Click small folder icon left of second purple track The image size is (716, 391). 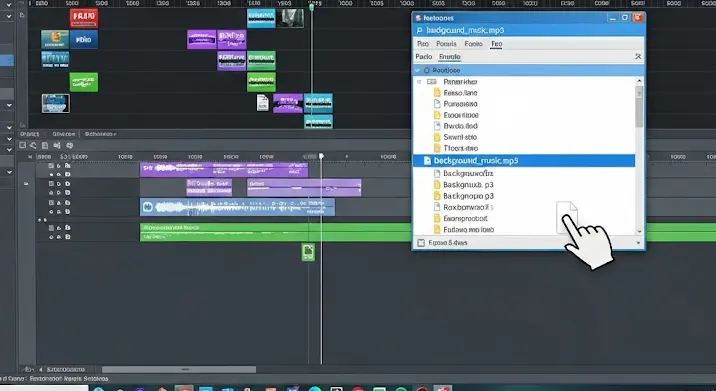pyautogui.click(x=26, y=184)
